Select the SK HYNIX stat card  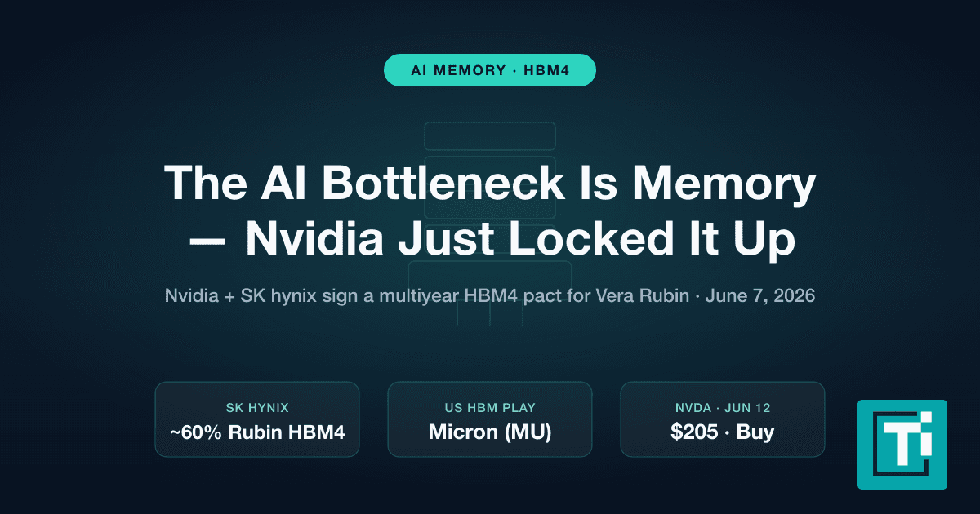pyautogui.click(x=257, y=419)
